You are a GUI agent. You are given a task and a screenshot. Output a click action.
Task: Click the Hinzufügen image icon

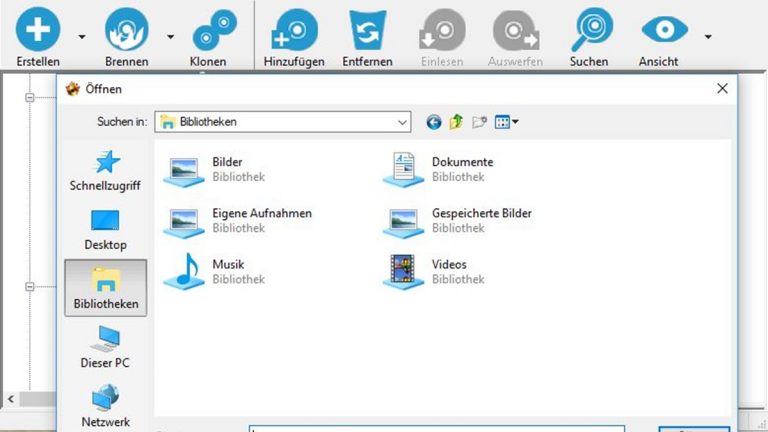point(294,30)
